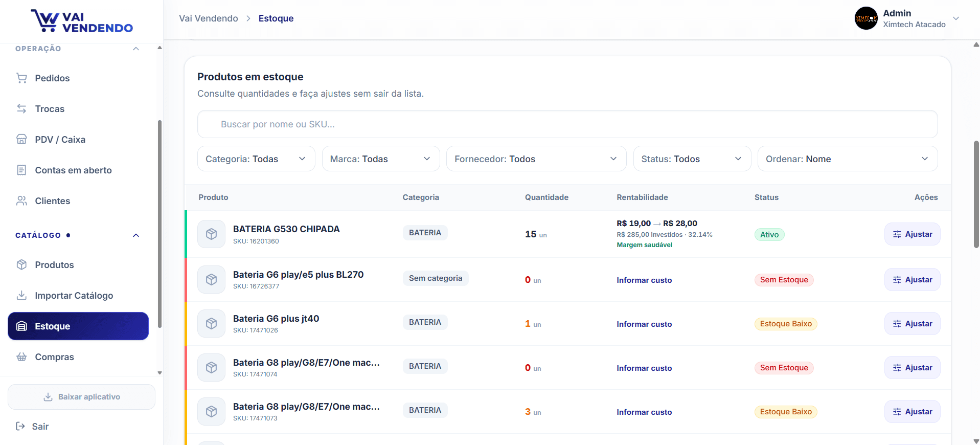The height and width of the screenshot is (445, 980).
Task: Click the Trocas swap-arrows icon
Action: tap(21, 108)
